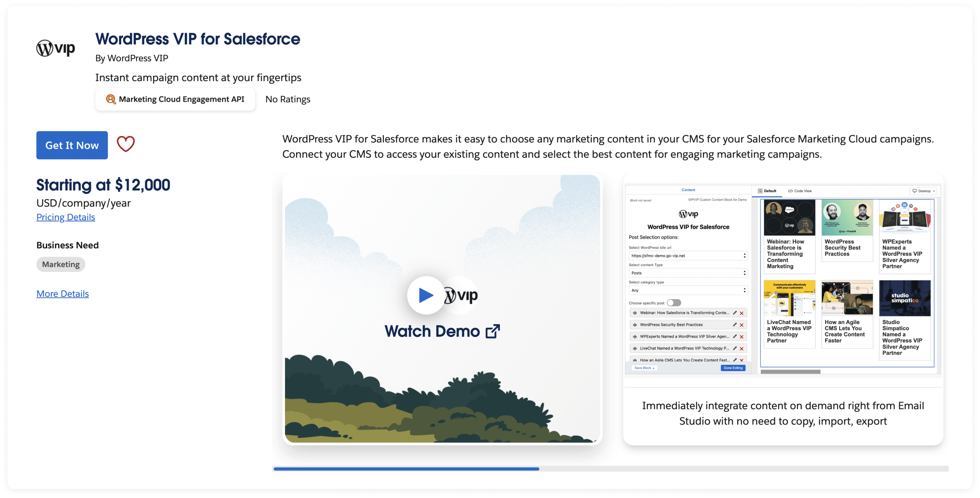Edit the Webinar How Salesforce post row
980x498 pixels.
pyautogui.click(x=734, y=313)
